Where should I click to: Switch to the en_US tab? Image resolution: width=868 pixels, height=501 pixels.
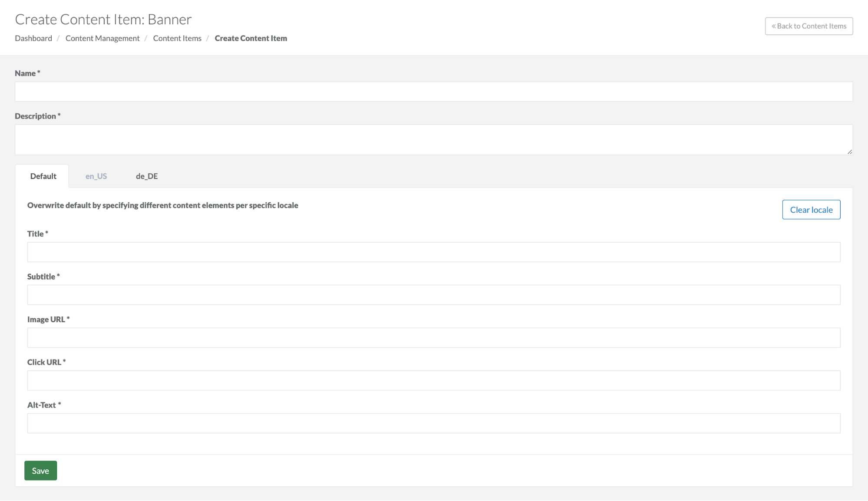pos(96,176)
